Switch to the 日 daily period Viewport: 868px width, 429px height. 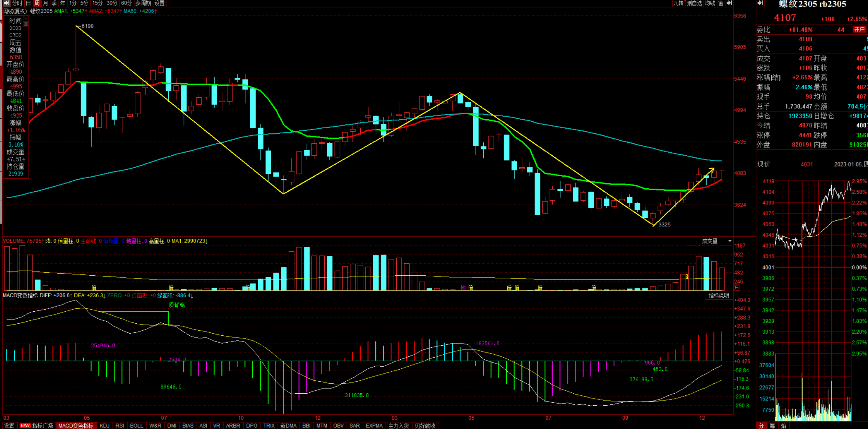28,3
